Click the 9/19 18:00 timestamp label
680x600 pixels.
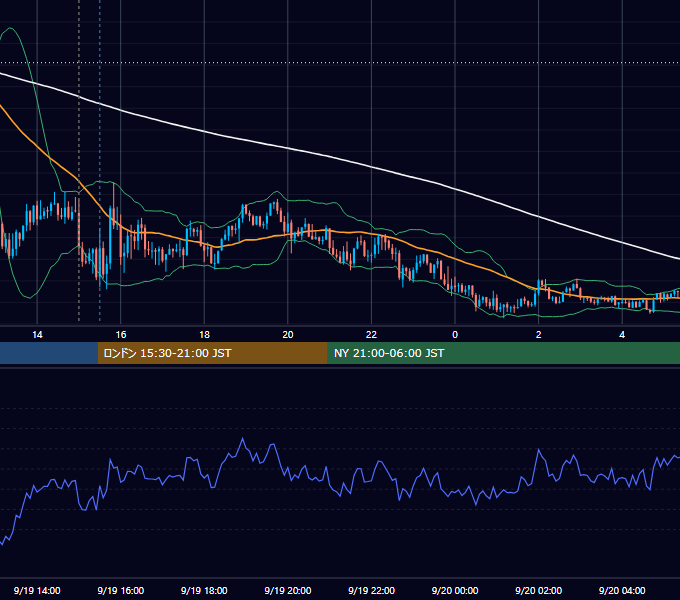pos(204,590)
